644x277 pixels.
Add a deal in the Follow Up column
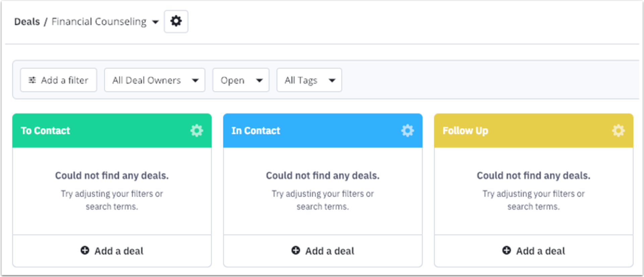click(533, 251)
